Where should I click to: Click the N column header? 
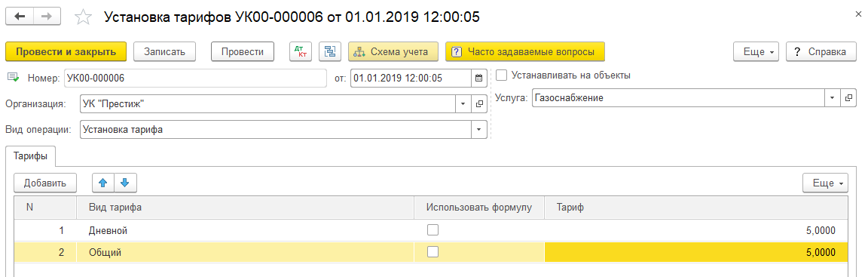click(45, 208)
